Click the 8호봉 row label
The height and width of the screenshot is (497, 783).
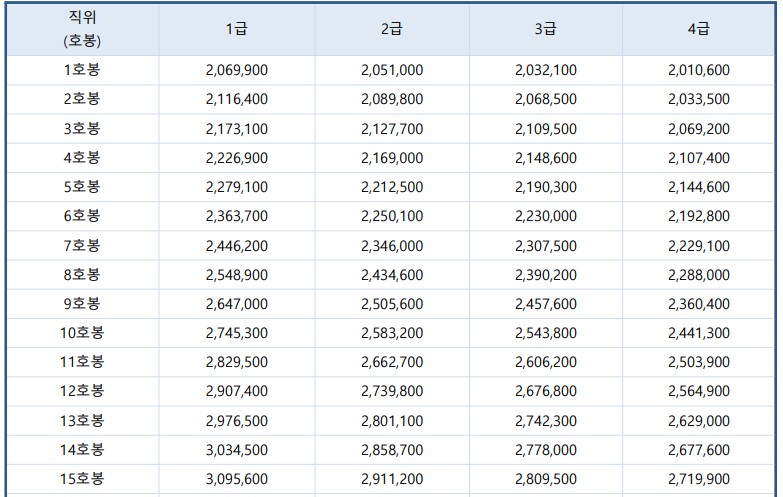coord(82,275)
